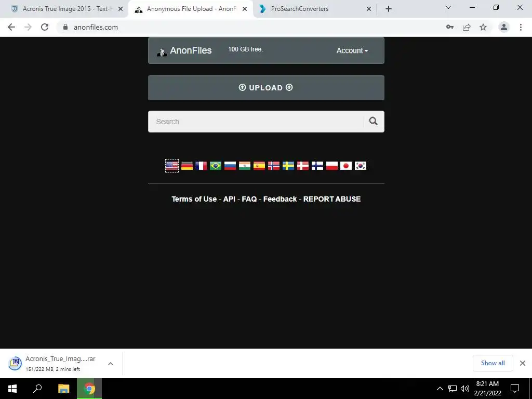Open File Explorer from the taskbar
Image resolution: width=532 pixels, height=399 pixels.
(x=63, y=389)
